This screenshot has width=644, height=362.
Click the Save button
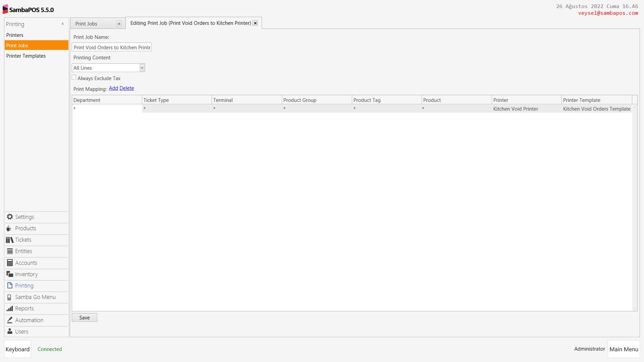tap(85, 318)
